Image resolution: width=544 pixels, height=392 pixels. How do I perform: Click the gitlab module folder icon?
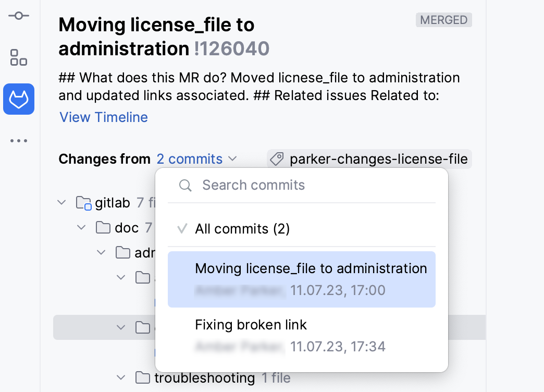click(83, 203)
